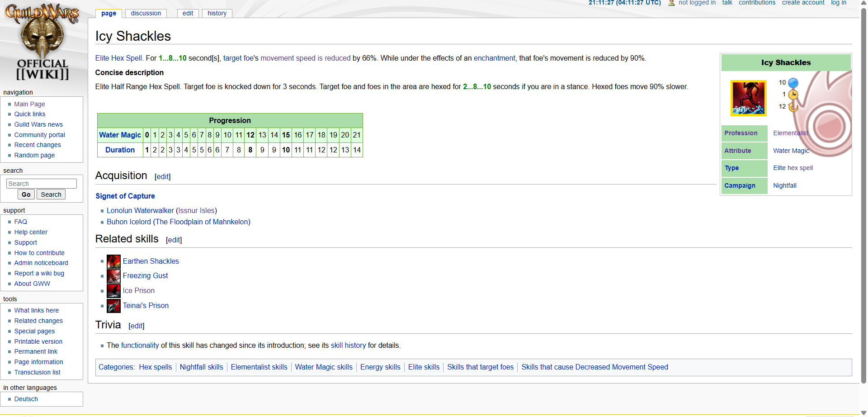Open Lonolun Waterwalker link
Image resolution: width=868 pixels, height=417 pixels.
[x=140, y=210]
